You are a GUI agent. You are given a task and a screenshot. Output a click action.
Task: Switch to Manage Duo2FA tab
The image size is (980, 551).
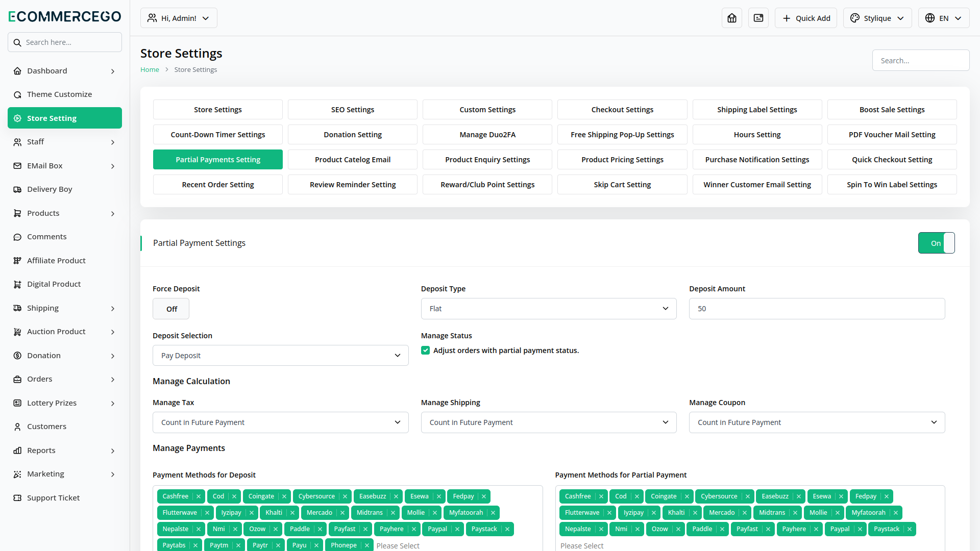(x=487, y=135)
